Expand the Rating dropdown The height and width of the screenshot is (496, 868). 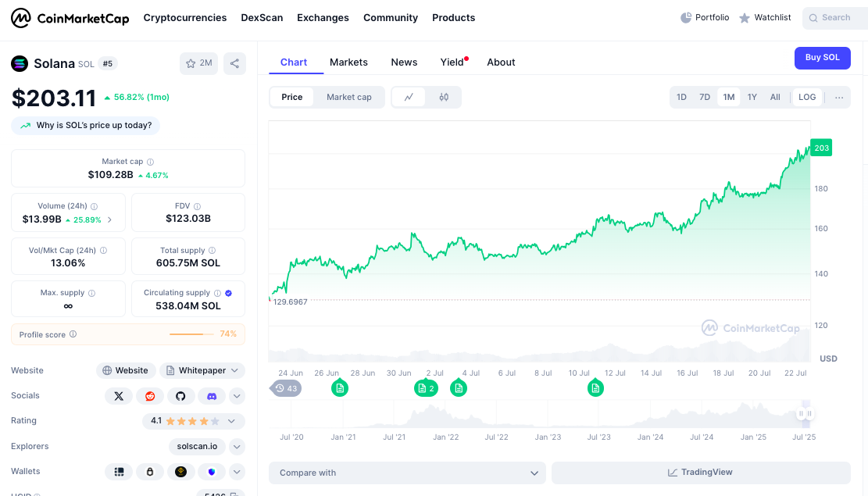coord(231,421)
